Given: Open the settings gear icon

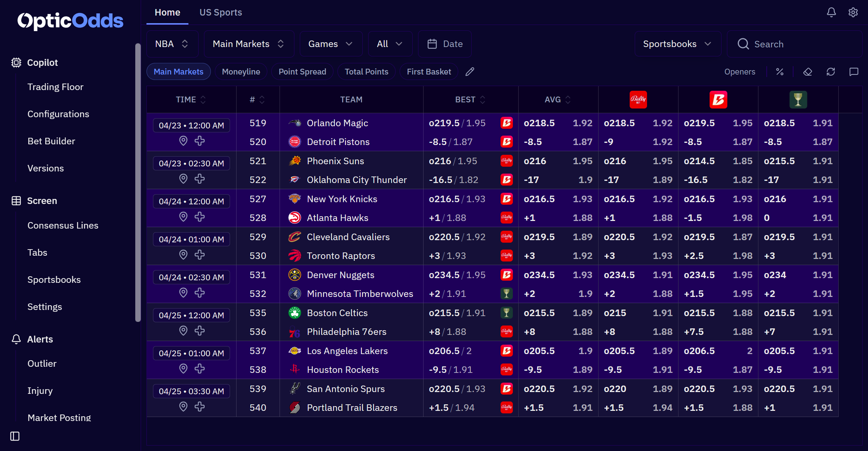Looking at the screenshot, I should (x=853, y=12).
